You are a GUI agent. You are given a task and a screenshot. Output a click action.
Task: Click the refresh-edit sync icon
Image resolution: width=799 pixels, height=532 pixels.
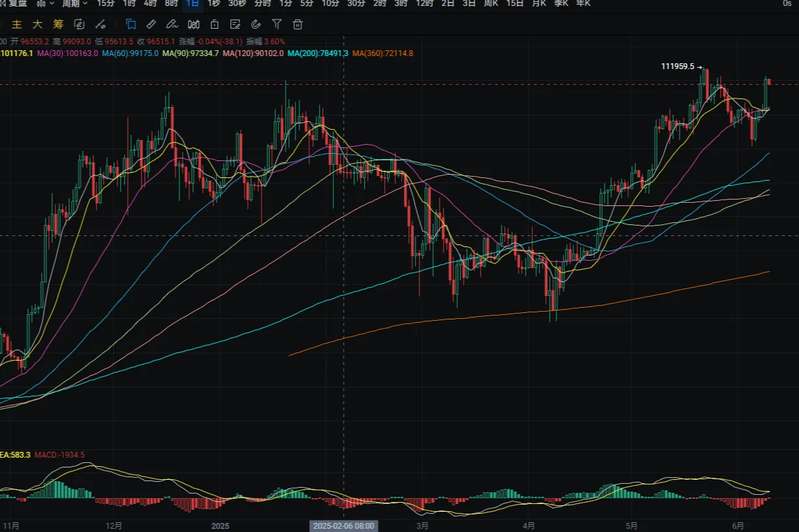79,24
